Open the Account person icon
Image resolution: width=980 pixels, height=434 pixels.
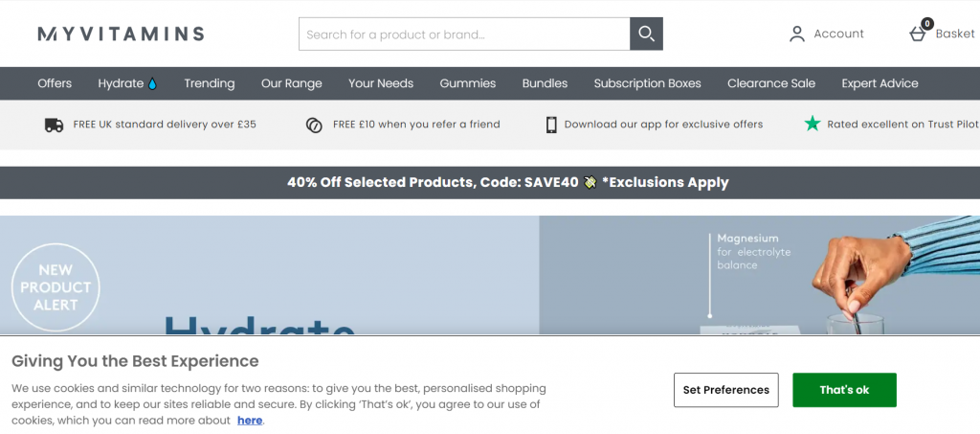pyautogui.click(x=797, y=34)
